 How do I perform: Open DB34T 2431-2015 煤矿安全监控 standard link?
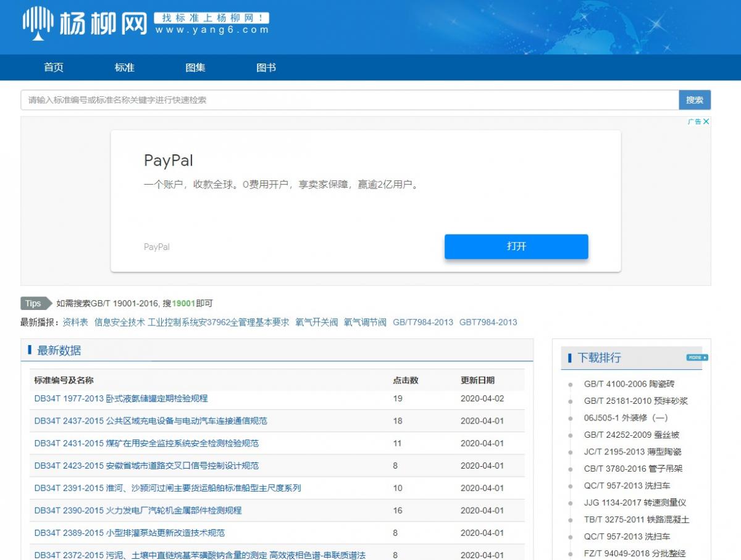click(146, 443)
